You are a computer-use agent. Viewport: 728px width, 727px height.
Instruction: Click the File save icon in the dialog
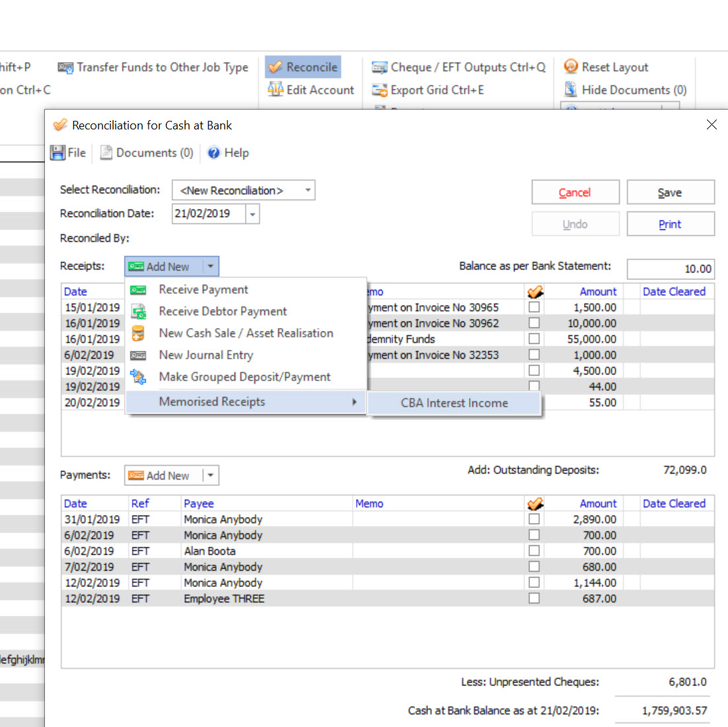56,153
